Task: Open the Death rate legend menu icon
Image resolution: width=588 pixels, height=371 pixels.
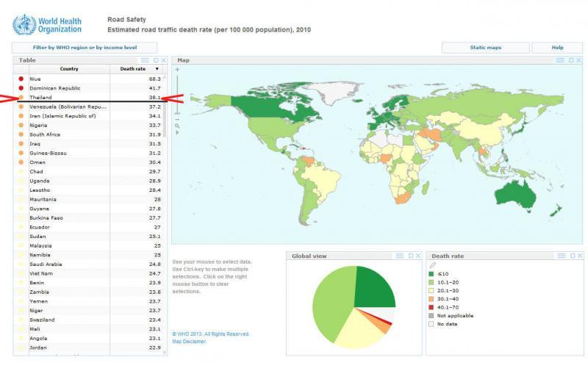Action: [562, 256]
